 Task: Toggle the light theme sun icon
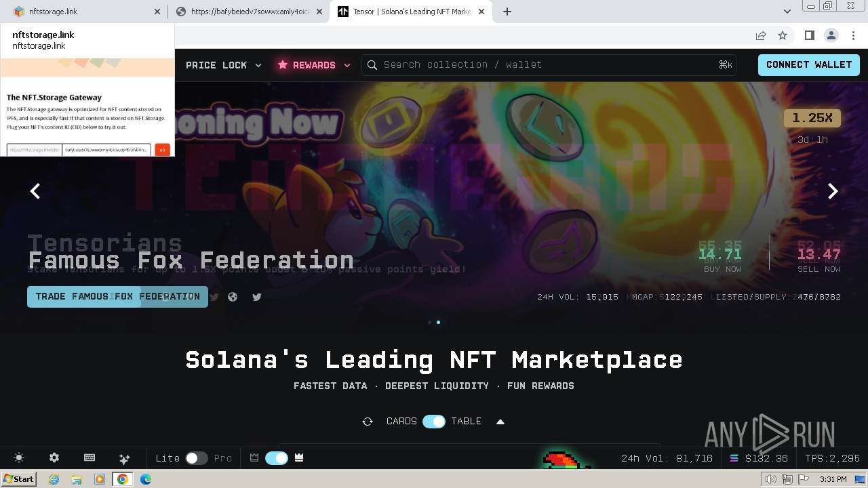[19, 458]
